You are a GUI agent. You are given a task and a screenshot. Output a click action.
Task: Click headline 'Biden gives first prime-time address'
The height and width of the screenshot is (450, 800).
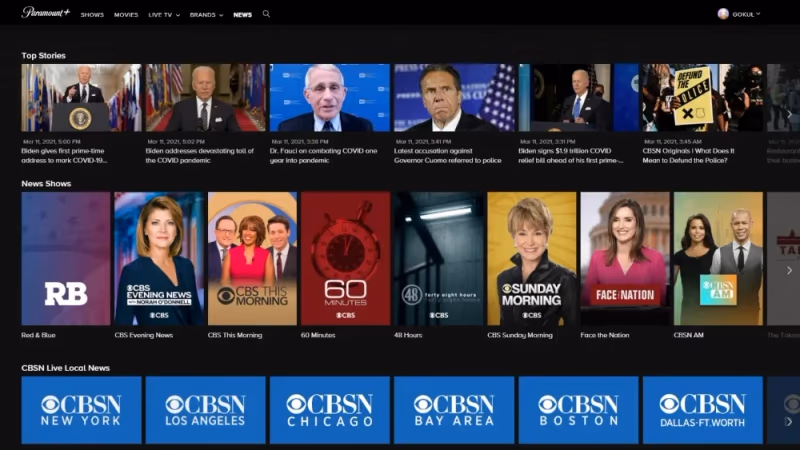point(64,156)
